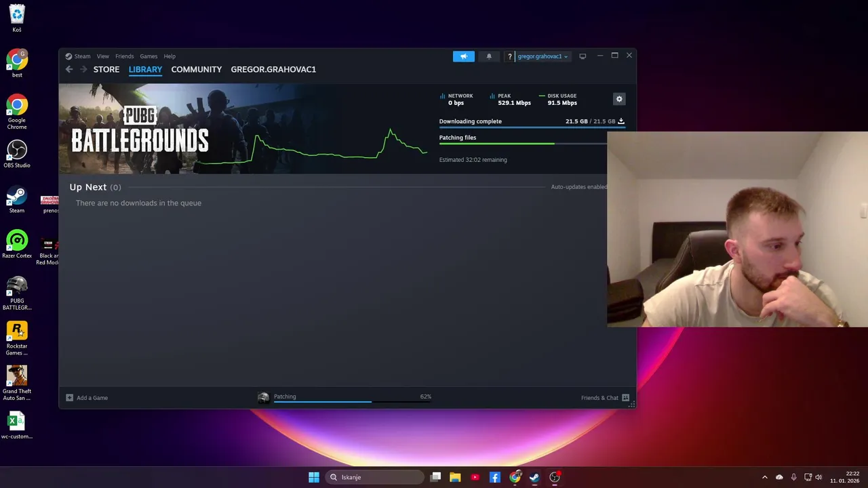Open the Rockstar Games Launcher shortcut
Viewport: 868px width, 488px height.
click(x=17, y=339)
